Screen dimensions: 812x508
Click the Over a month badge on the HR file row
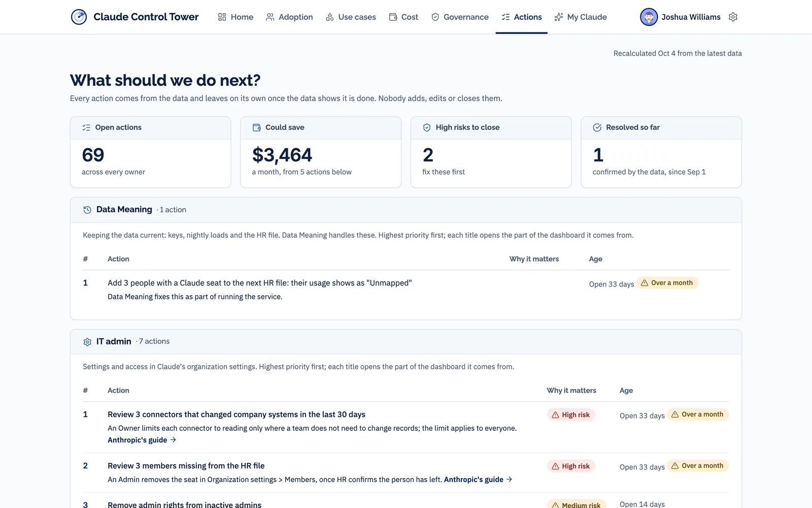click(697, 466)
